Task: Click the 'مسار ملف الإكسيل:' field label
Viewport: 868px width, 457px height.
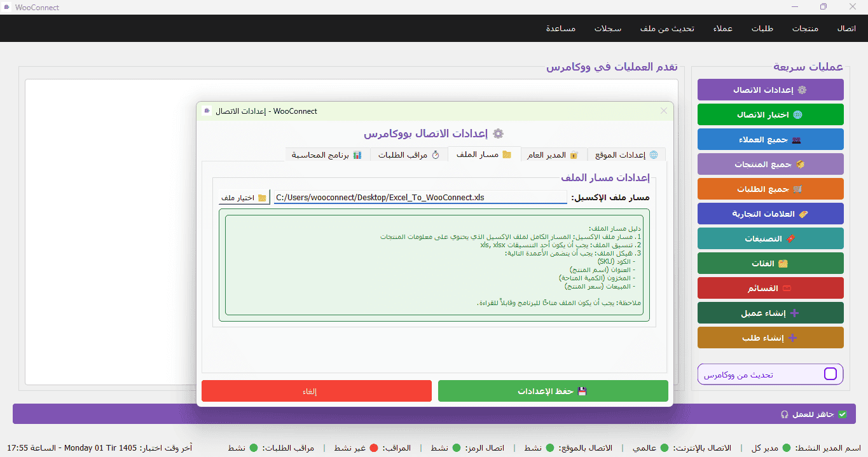Action: point(610,198)
